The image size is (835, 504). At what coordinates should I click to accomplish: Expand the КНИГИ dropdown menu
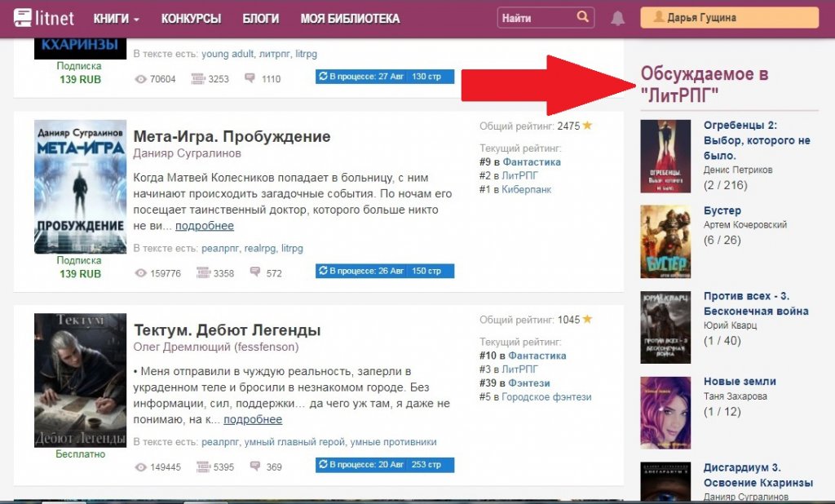pyautogui.click(x=116, y=19)
